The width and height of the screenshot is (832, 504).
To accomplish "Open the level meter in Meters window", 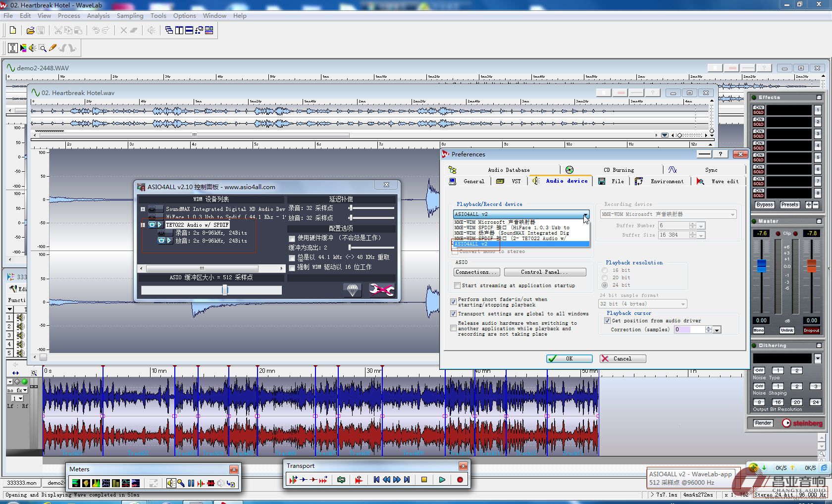I will click(x=76, y=483).
